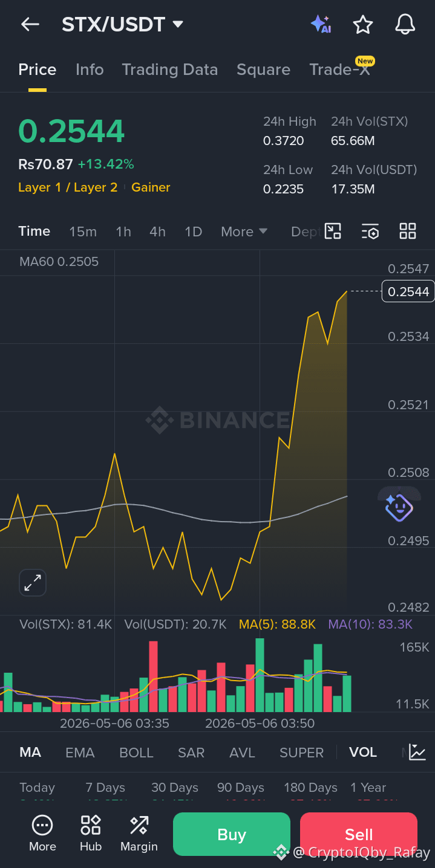Open chart drawing tools icon

pyautogui.click(x=333, y=231)
